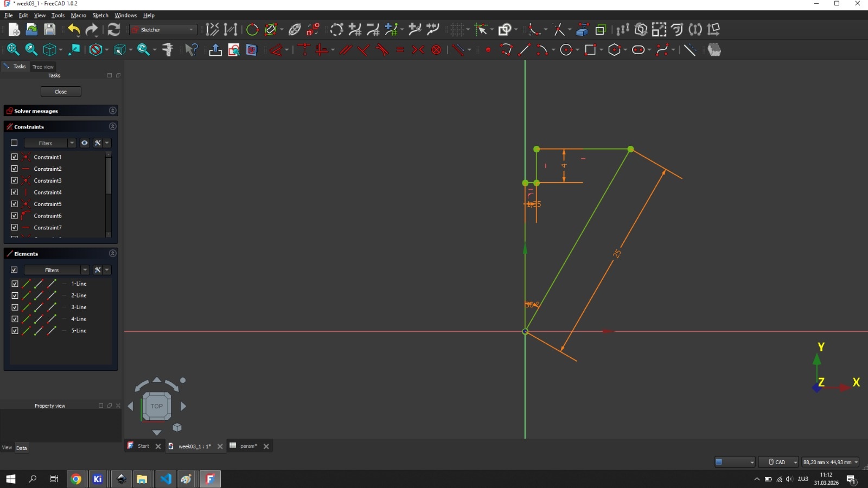Select the View property tab
Viewport: 868px width, 488px height.
coord(7,448)
